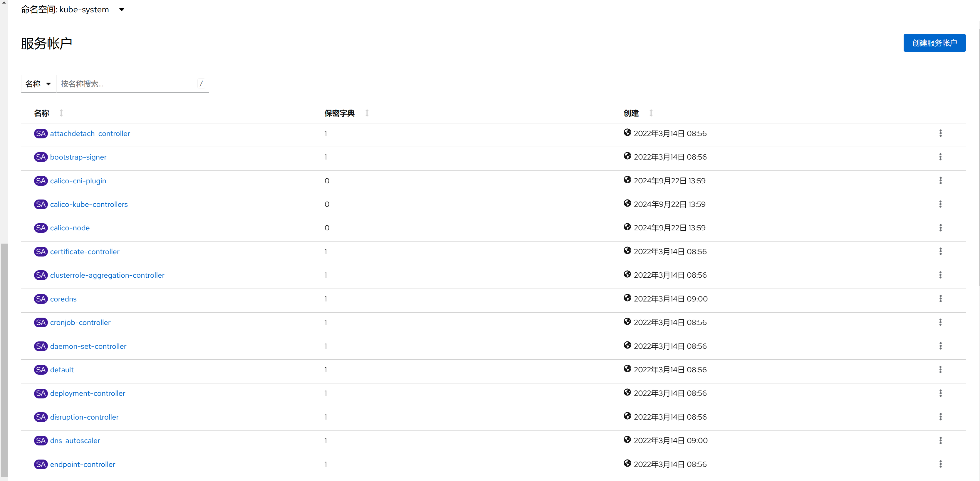This screenshot has width=980, height=481.
Task: Sort by 创建 column sort icon
Action: tap(651, 113)
